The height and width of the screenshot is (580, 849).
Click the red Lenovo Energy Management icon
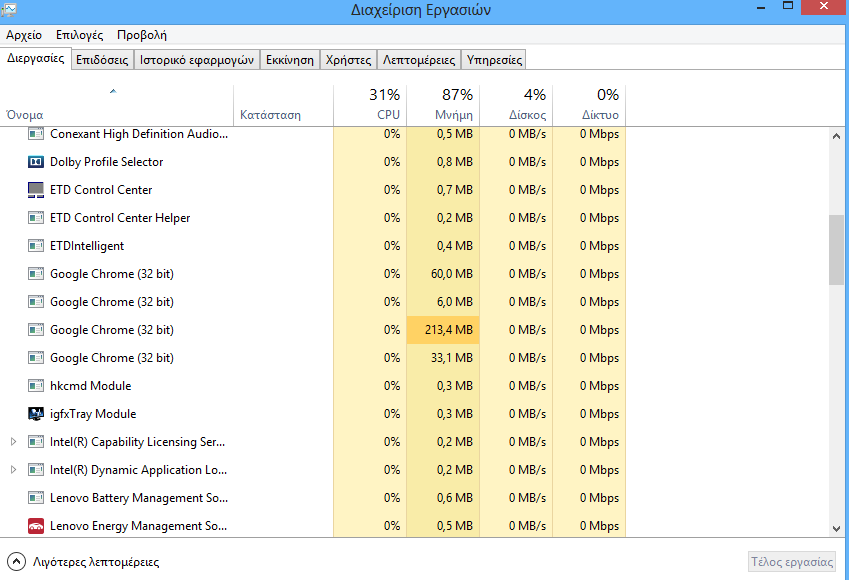[x=36, y=526]
